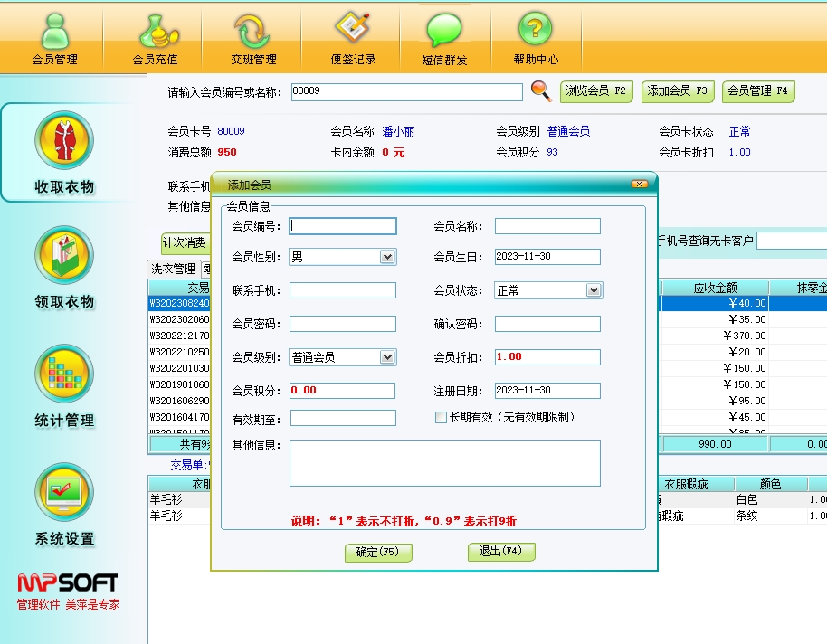The image size is (827, 644).
Task: Open the 会员级别 dropdown in dialog
Action: pyautogui.click(x=387, y=357)
